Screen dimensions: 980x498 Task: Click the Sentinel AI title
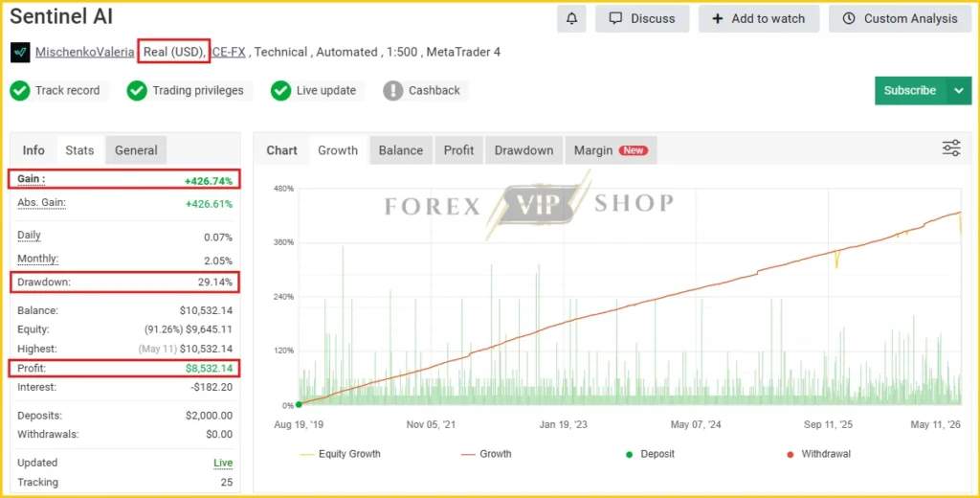click(61, 17)
